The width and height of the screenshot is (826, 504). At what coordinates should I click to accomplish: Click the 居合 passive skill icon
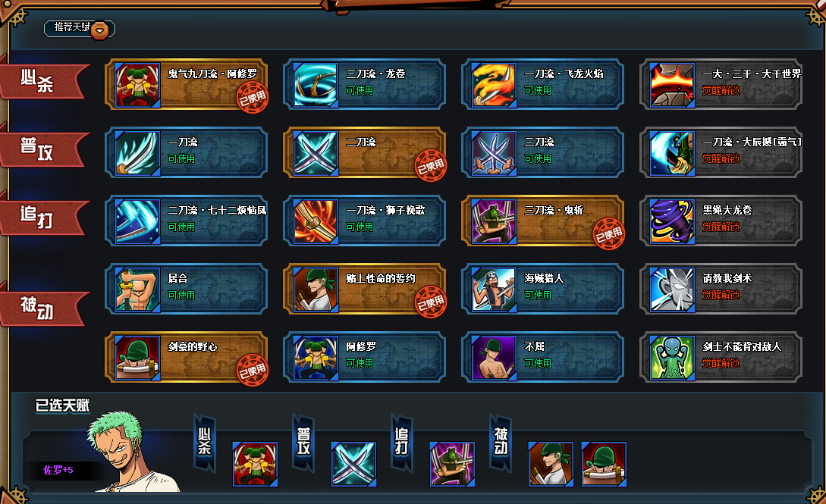137,290
